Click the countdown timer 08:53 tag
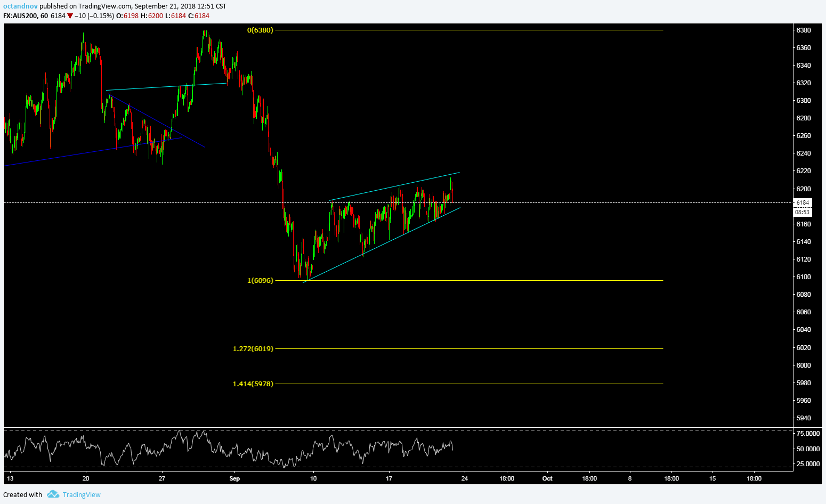Image resolution: width=826 pixels, height=504 pixels. (x=803, y=212)
